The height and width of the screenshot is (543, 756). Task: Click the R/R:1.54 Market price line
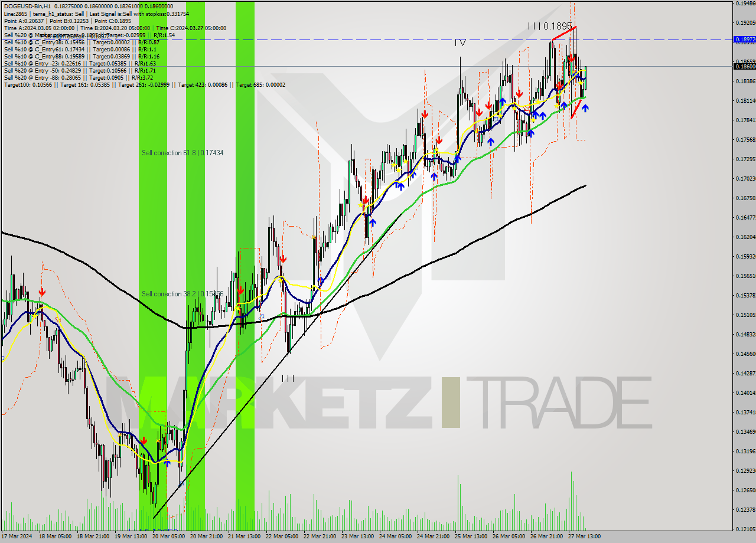pyautogui.click(x=89, y=35)
